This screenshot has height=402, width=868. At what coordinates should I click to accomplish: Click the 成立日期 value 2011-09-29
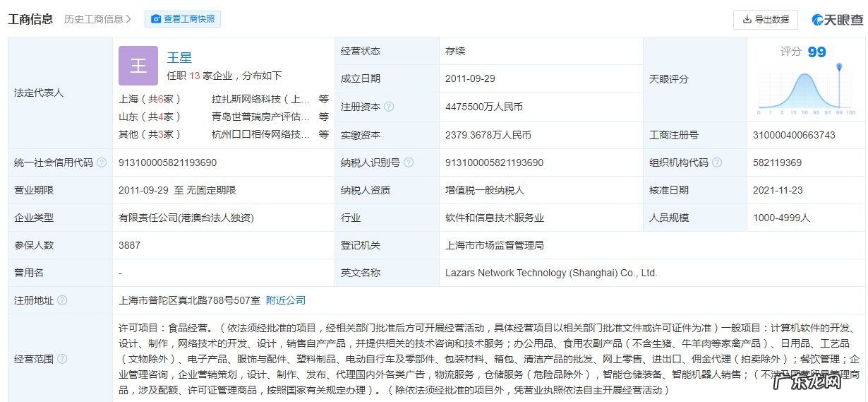coord(470,79)
